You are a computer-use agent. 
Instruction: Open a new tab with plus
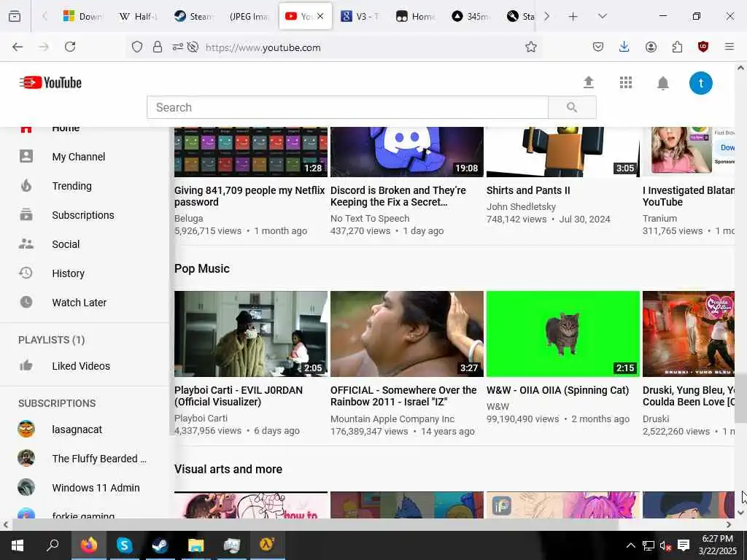click(573, 16)
